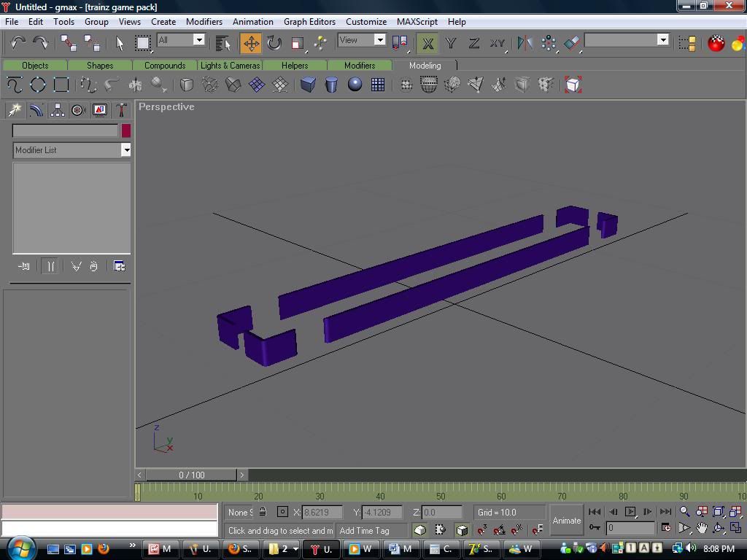Switch to the Shapes tab
Viewport: 747px width, 560px height.
pos(100,65)
